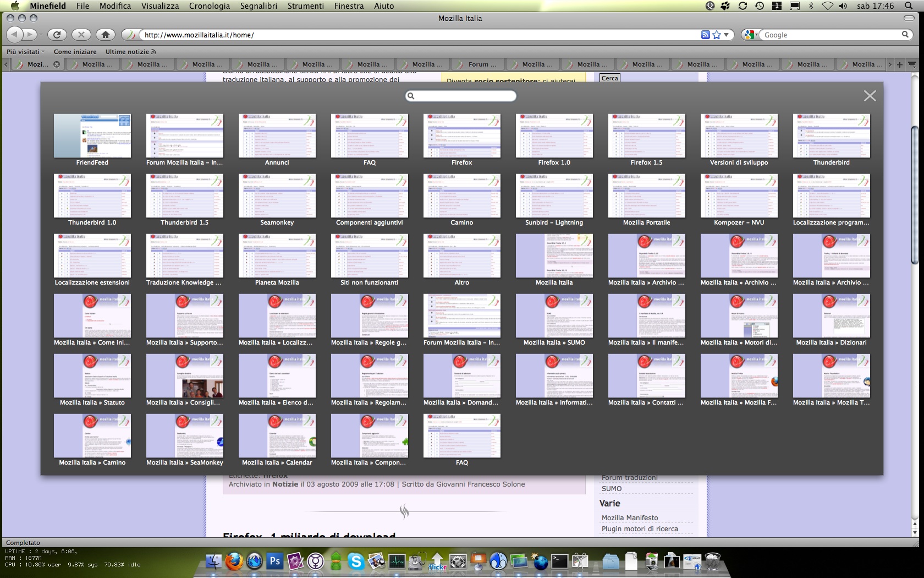Select the Mozilla Italia » Statuto thumbnail

click(92, 380)
